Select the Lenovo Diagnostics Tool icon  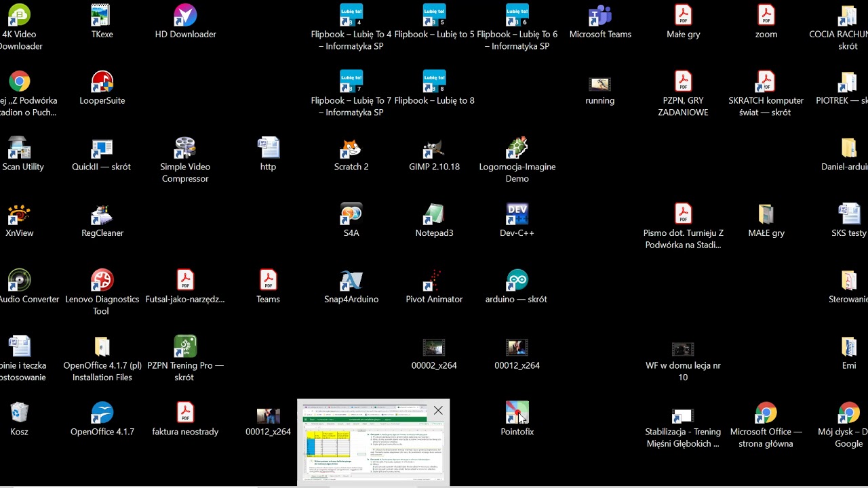102,293
